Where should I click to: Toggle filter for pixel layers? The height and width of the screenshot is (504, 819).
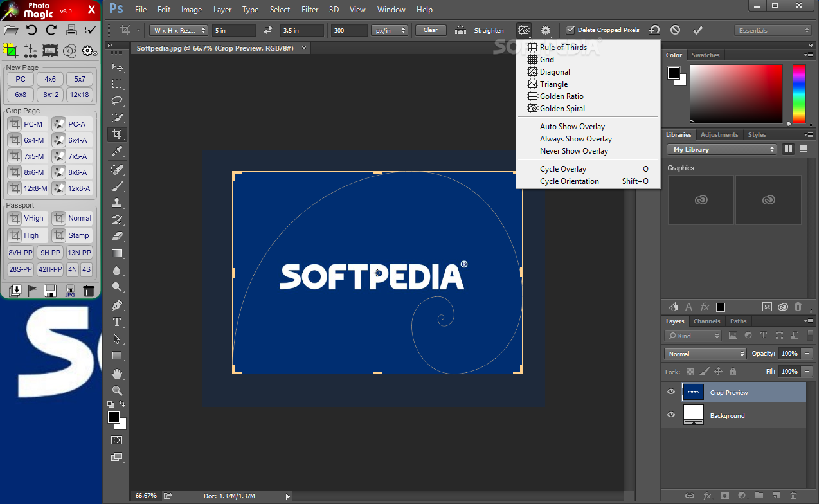(733, 336)
